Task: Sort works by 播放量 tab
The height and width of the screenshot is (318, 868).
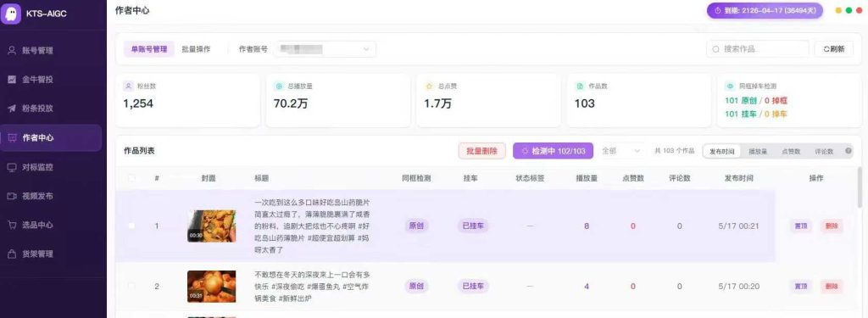Action: click(758, 151)
